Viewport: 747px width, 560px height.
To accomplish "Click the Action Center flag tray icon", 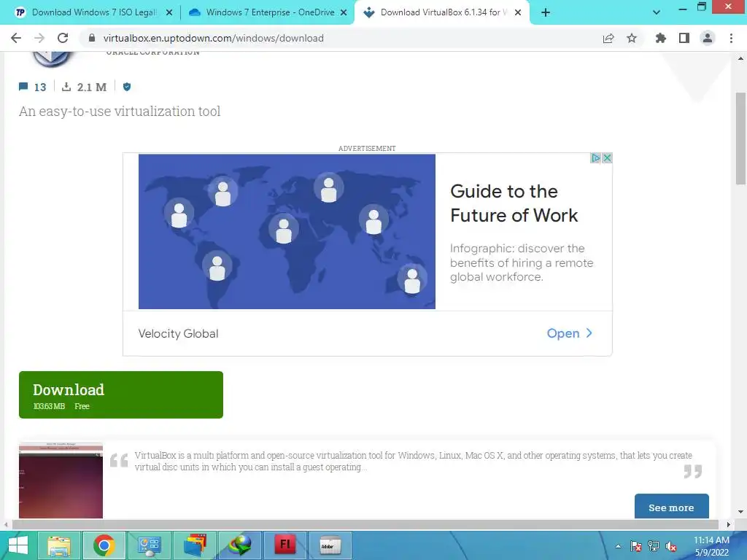I will [636, 546].
